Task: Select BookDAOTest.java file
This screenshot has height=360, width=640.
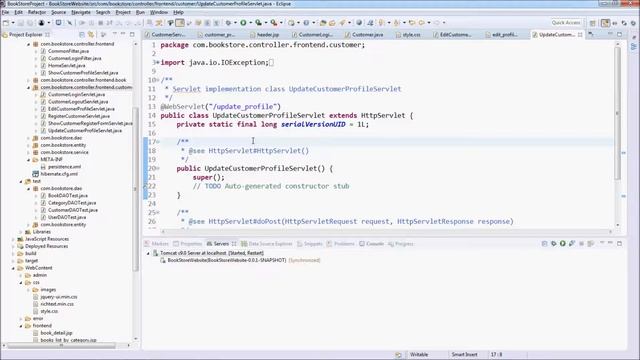Action: click(x=68, y=196)
